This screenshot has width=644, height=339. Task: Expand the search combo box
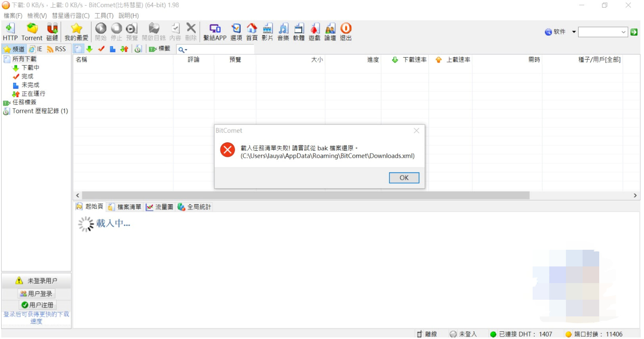tap(623, 32)
